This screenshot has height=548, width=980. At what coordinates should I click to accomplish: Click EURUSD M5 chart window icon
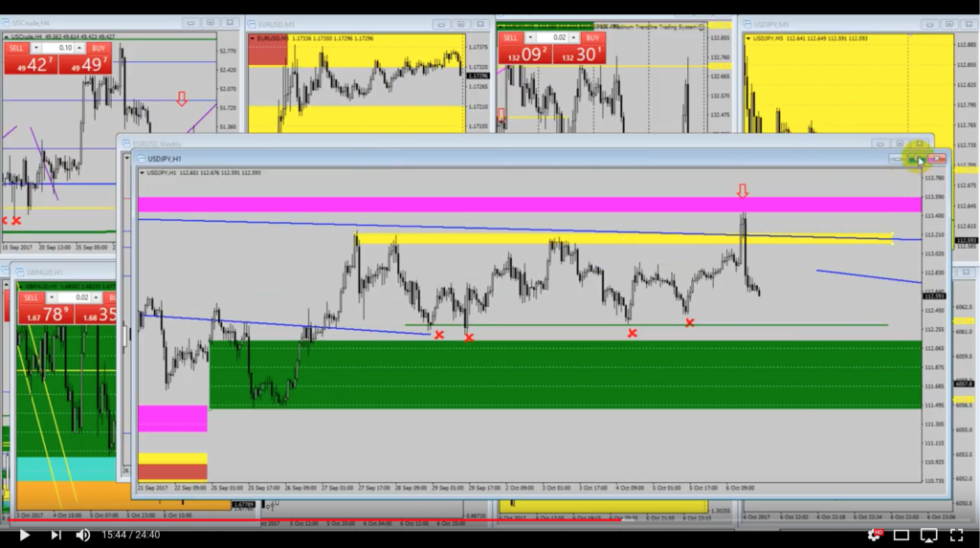pyautogui.click(x=252, y=24)
